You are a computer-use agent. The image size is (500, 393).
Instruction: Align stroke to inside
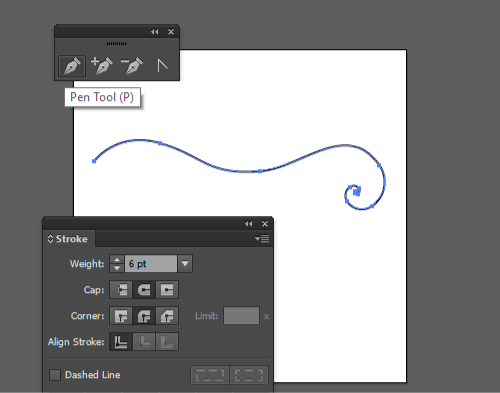click(x=144, y=342)
